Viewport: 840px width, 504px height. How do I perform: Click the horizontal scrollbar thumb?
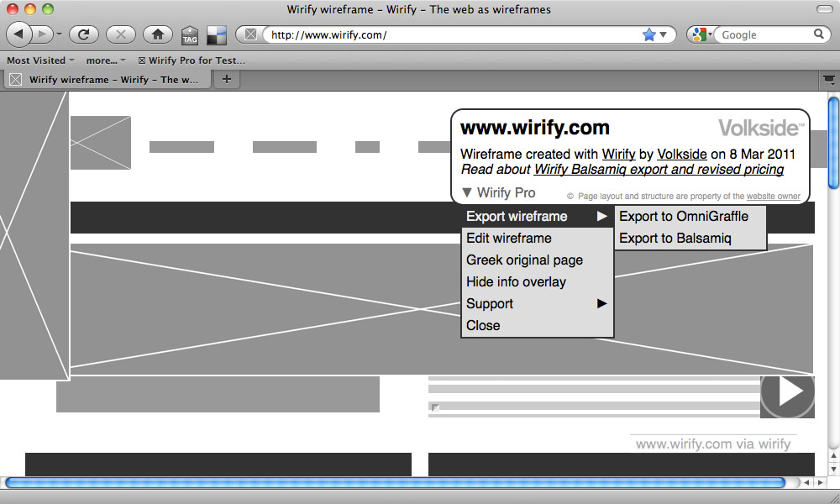tap(396, 482)
